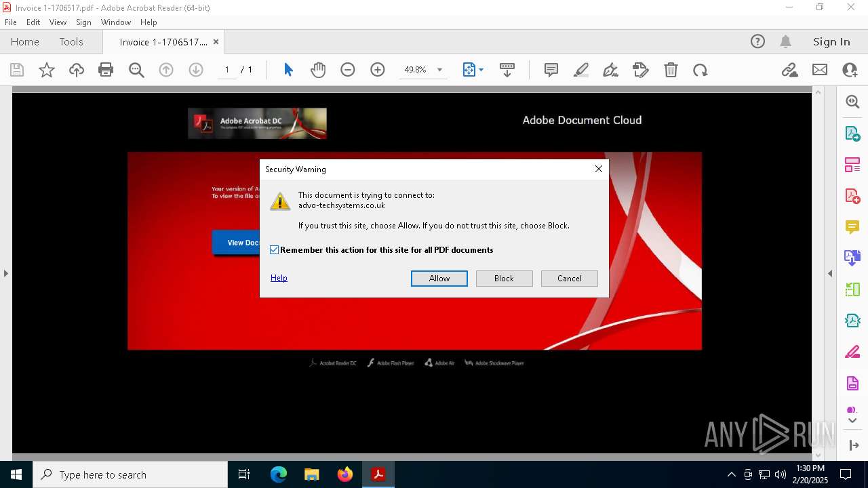Open Comment tool in right sidebar
Viewport: 868px width, 488px height.
852,227
